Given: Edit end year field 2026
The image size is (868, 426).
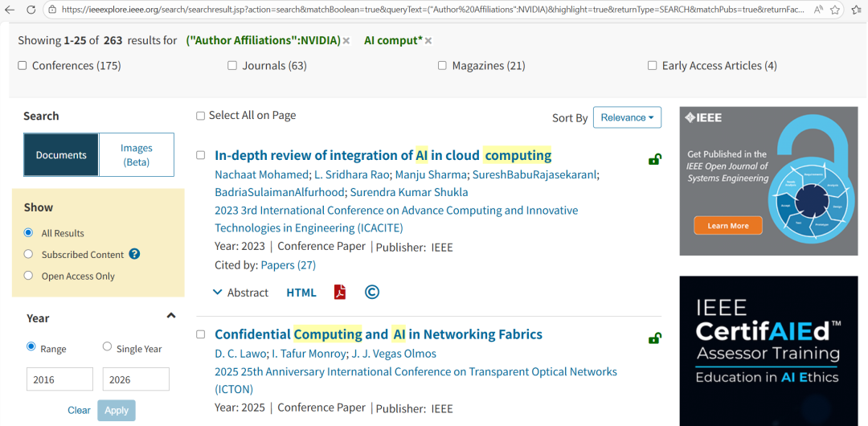Looking at the screenshot, I should pos(136,379).
